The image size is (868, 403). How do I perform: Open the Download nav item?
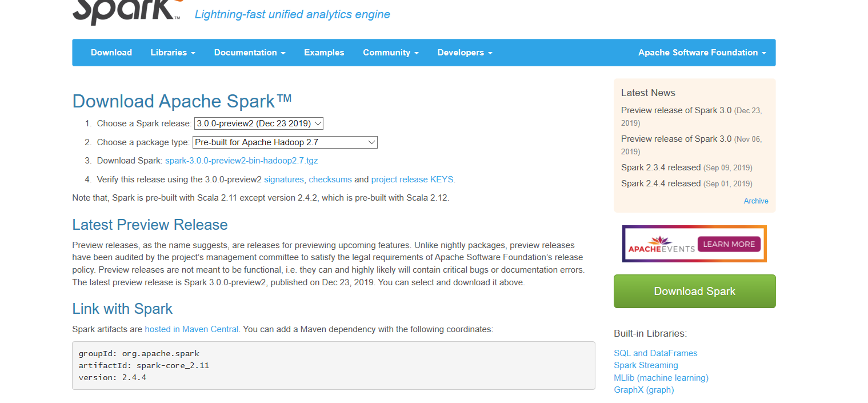pyautogui.click(x=111, y=53)
